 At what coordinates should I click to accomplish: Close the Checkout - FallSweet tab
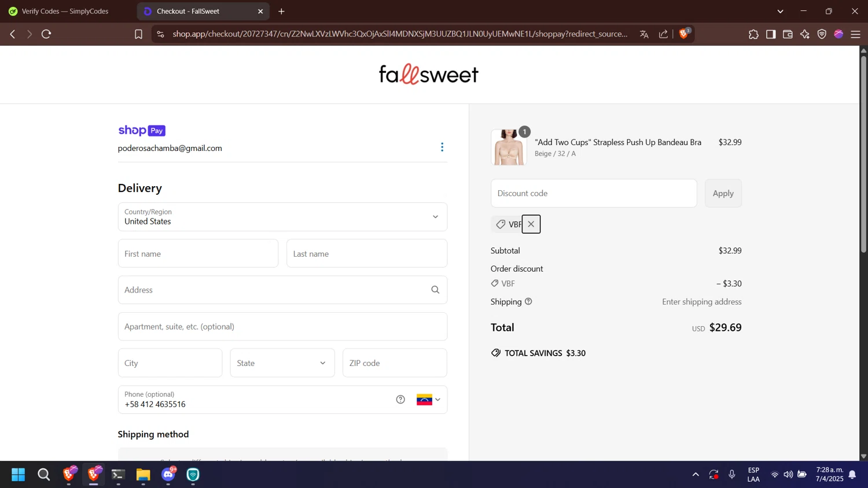coord(260,11)
